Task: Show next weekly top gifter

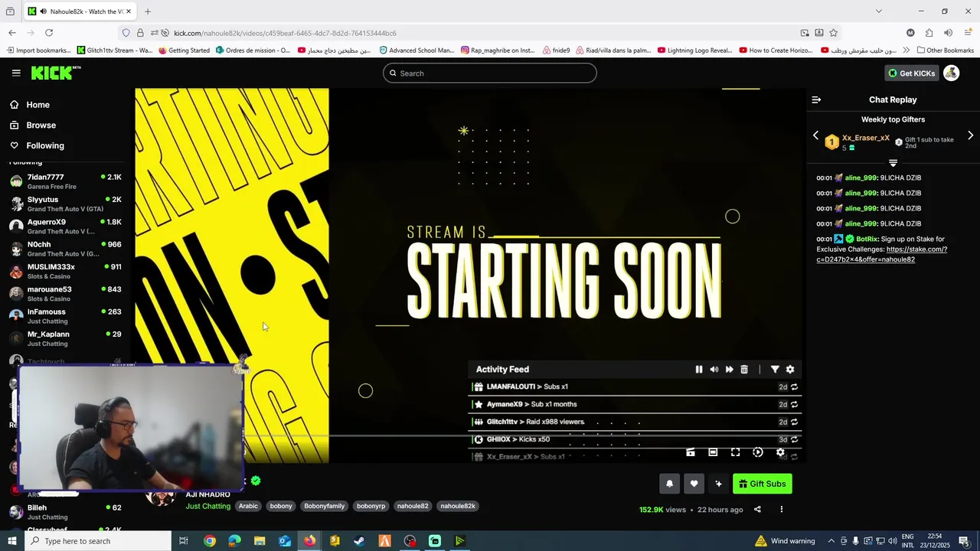Action: coord(970,135)
